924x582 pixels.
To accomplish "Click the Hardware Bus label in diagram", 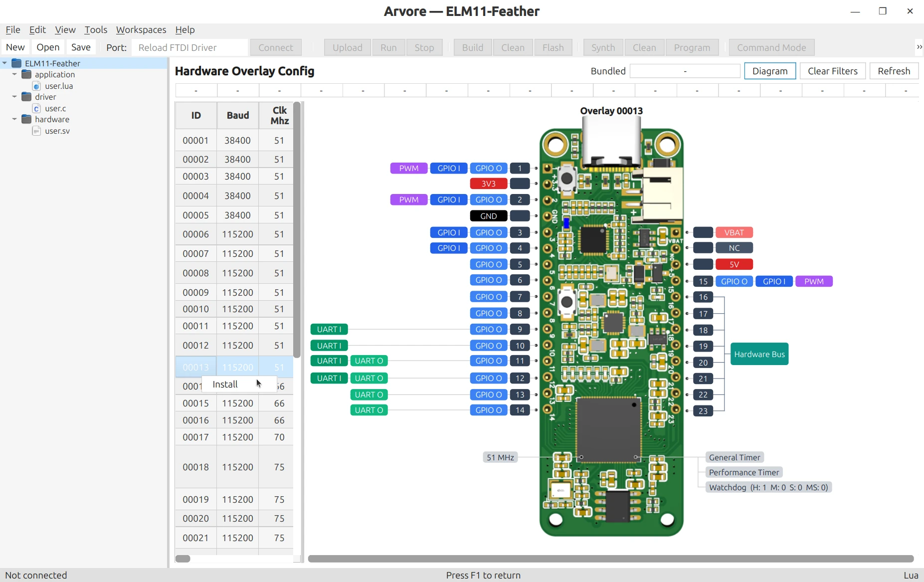I will click(x=759, y=354).
